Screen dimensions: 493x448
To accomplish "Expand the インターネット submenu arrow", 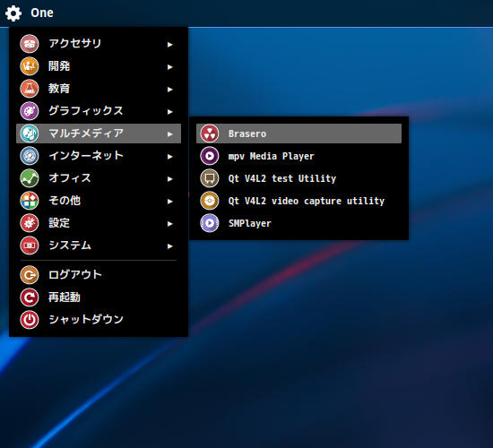I will pyautogui.click(x=170, y=157).
